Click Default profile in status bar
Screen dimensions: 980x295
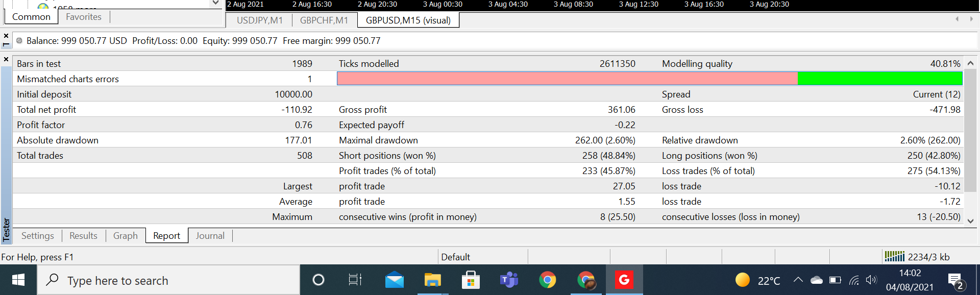coord(456,257)
